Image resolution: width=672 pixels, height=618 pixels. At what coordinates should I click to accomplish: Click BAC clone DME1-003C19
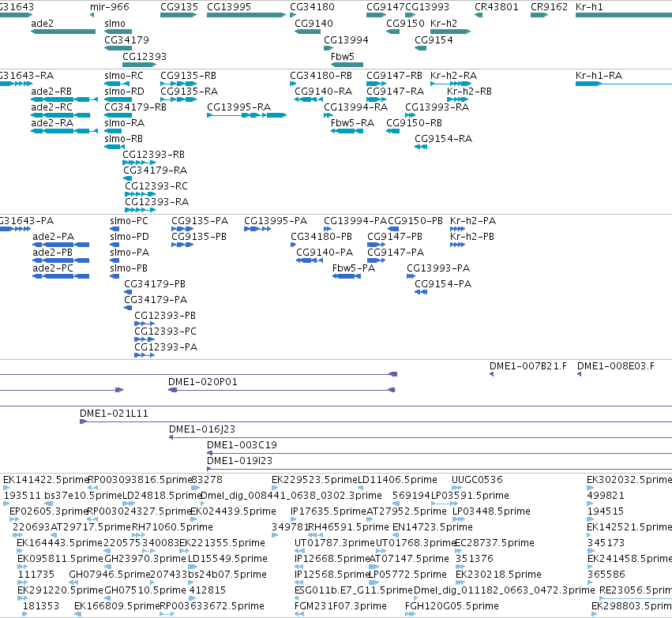[242, 445]
